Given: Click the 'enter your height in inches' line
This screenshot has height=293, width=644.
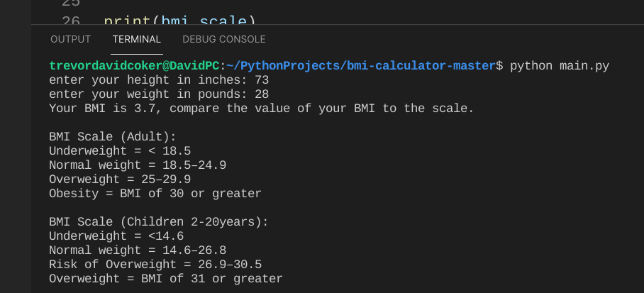Looking at the screenshot, I should 159,80.
